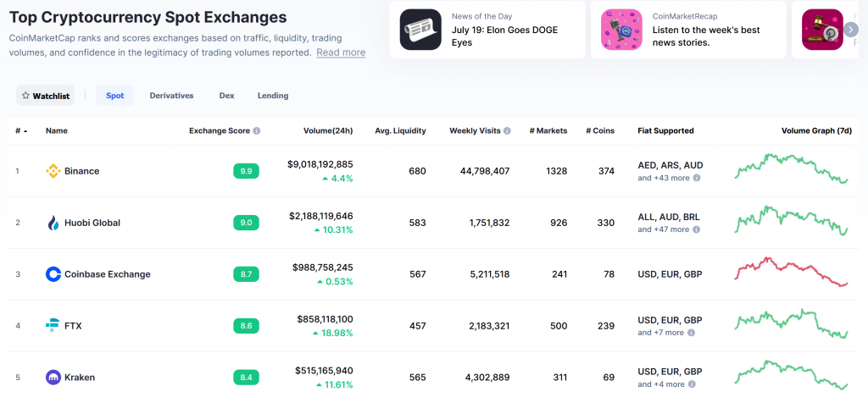The image size is (868, 403).
Task: Click FTX's 18.98% volume change
Action: point(332,333)
